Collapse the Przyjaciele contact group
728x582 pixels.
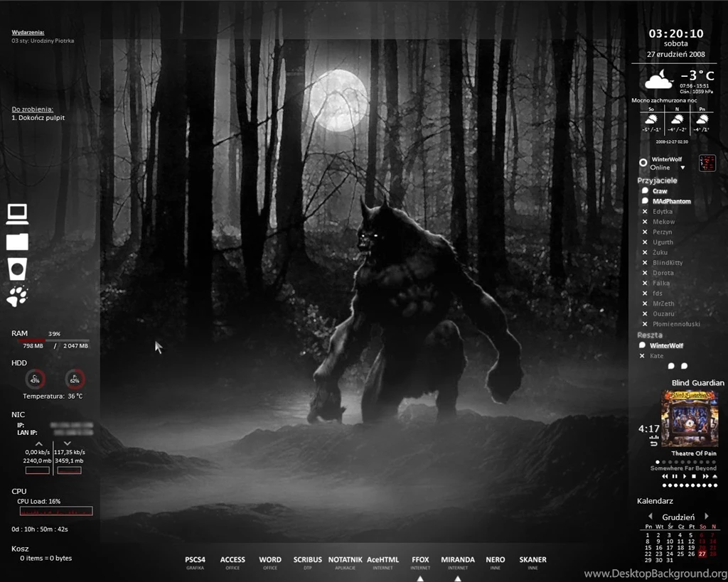[657, 180]
